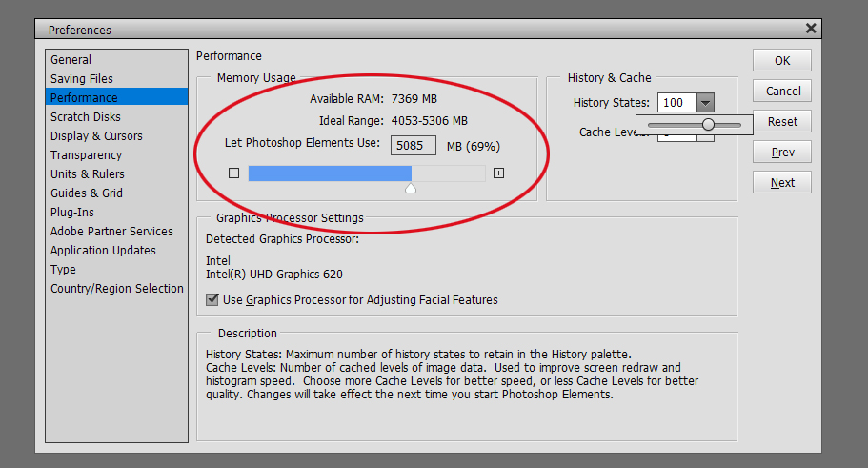Decrease memory usage with minus icon
Viewport: 868px width, 468px height.
234,173
